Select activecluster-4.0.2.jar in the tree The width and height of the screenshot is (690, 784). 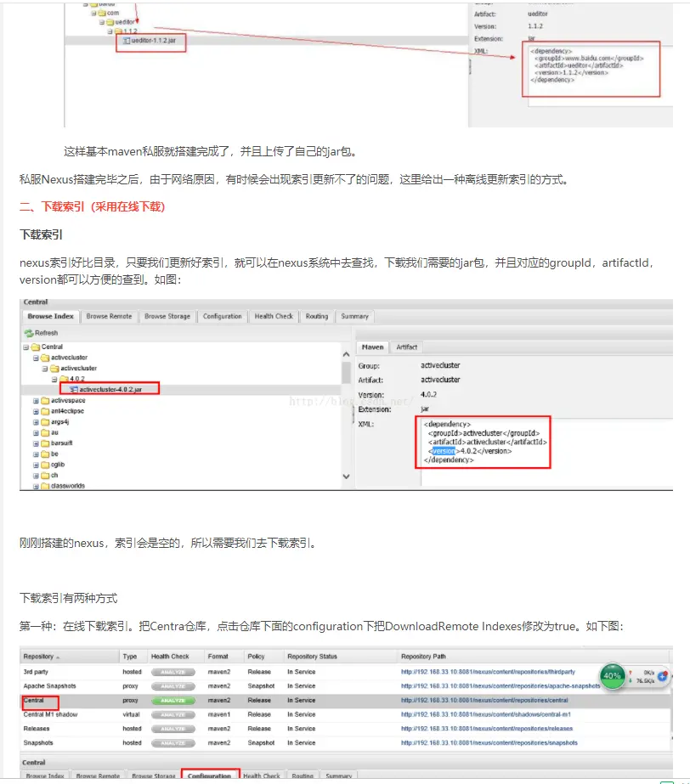(110, 390)
